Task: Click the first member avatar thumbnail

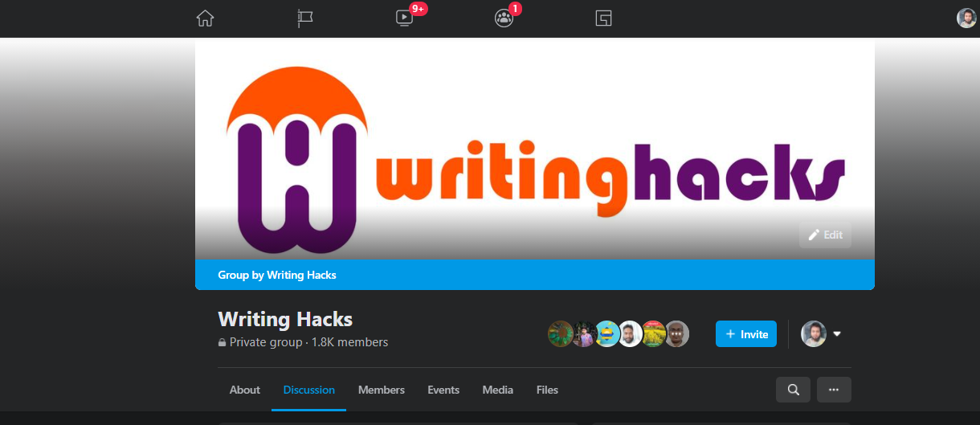Action: click(560, 334)
